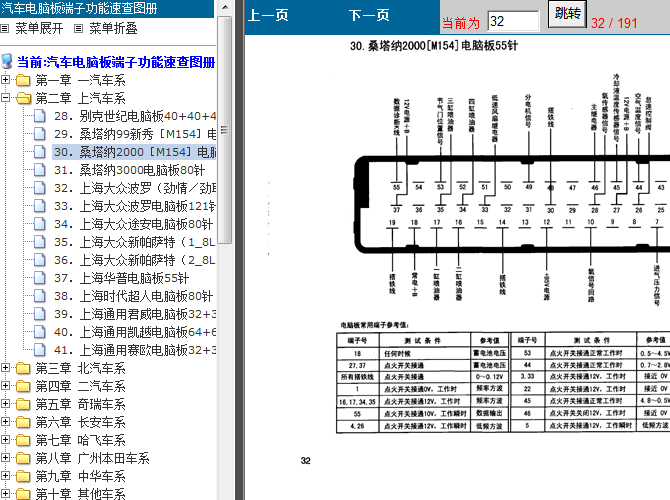
Task: Click the page title 30.桑塔纳2000[M154]电脑板55针
Action: (434, 45)
